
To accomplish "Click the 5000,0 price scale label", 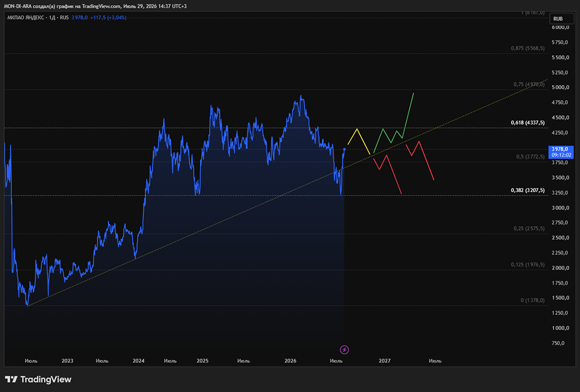I will point(560,88).
